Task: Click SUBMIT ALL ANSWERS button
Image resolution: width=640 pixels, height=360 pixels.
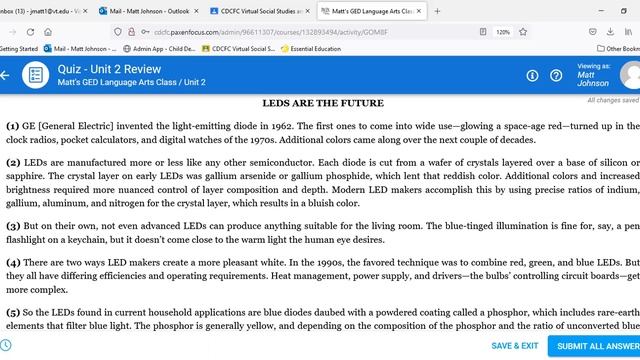Action: point(594,346)
